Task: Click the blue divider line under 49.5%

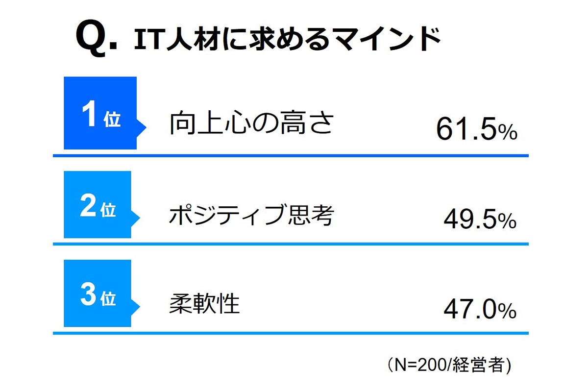Action: coord(291,244)
